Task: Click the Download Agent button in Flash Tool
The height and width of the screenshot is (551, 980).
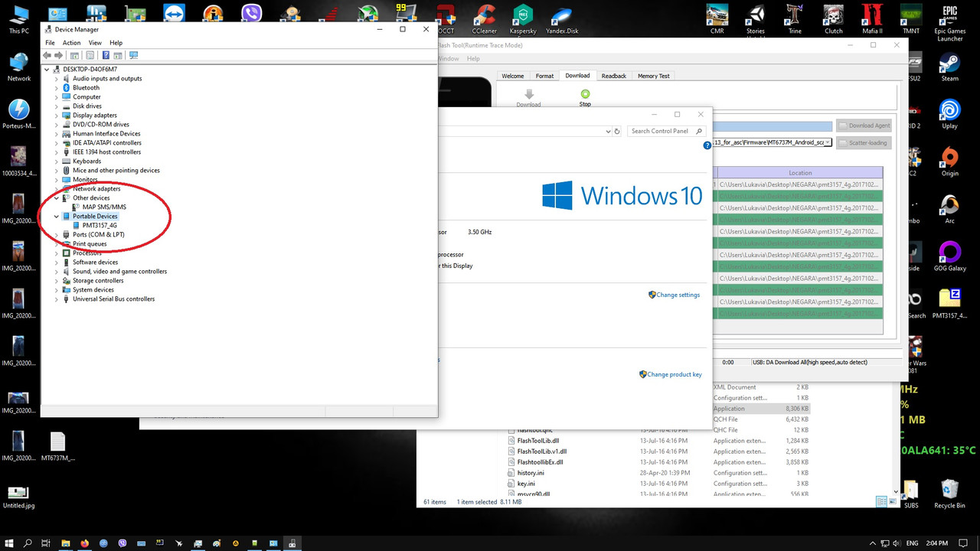Action: (x=864, y=126)
